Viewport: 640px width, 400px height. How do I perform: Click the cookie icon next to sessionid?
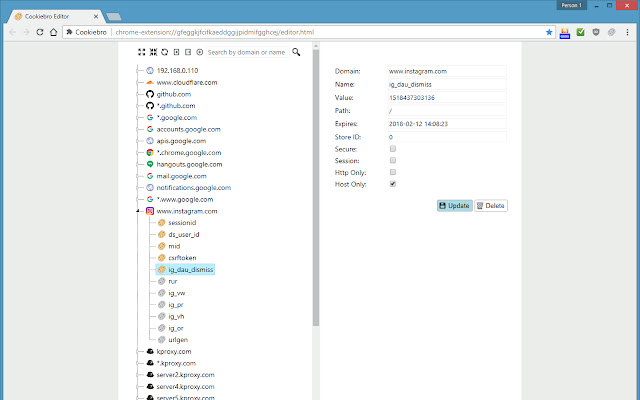162,223
